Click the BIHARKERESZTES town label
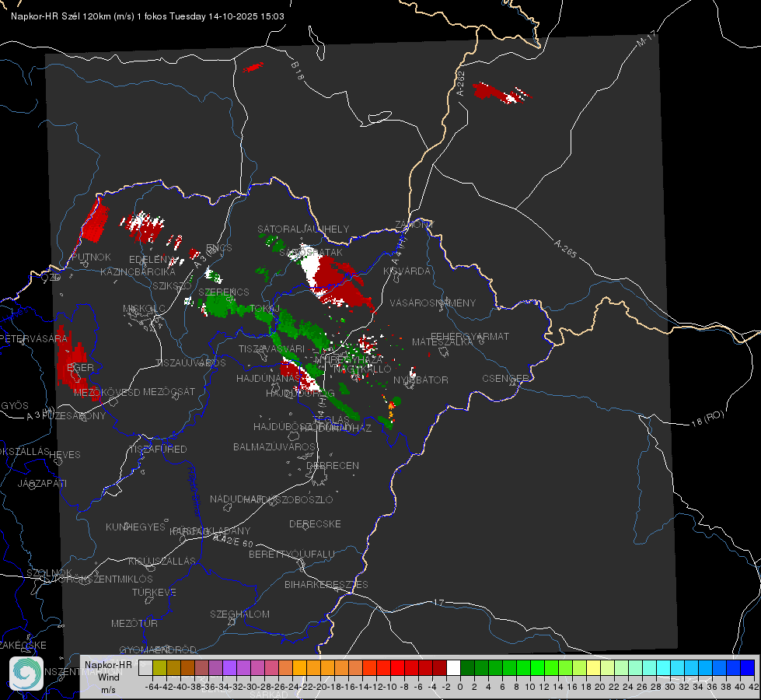 (326, 584)
